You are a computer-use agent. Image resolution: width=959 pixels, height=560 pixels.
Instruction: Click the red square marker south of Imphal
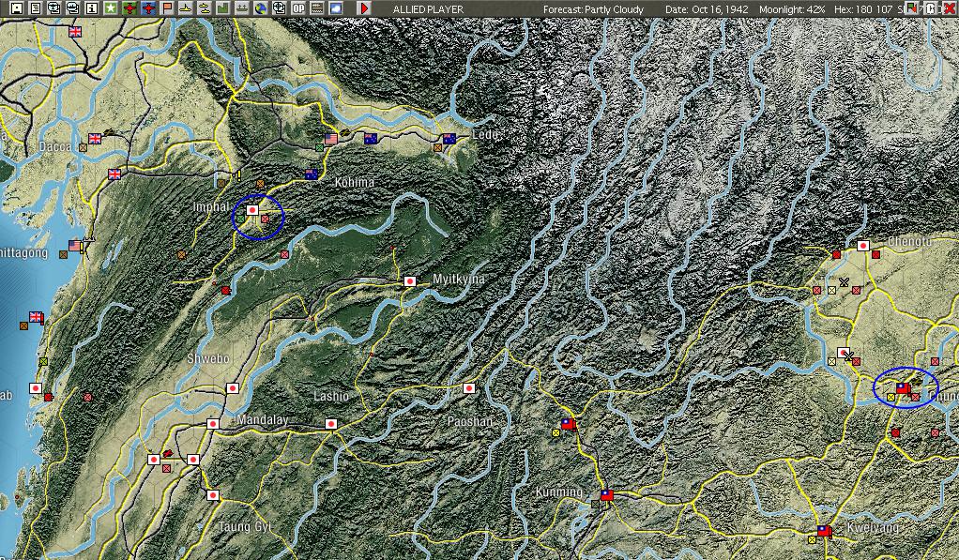point(226,291)
